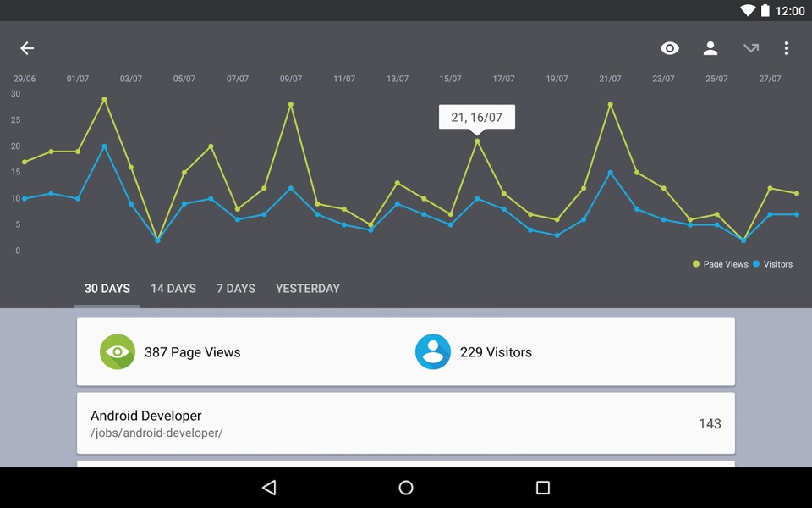The width and height of the screenshot is (812, 508).
Task: Toggle page views eye icon in toolbar
Action: tap(670, 48)
